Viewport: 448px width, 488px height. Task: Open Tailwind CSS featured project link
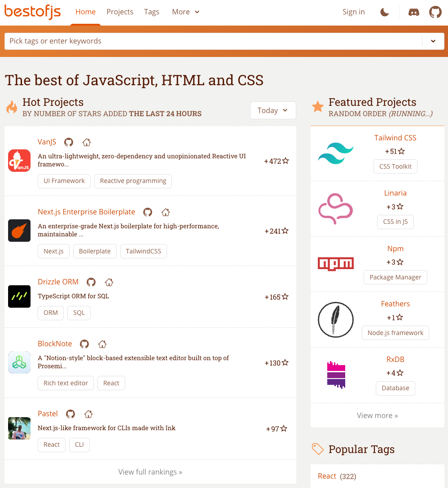pyautogui.click(x=395, y=138)
